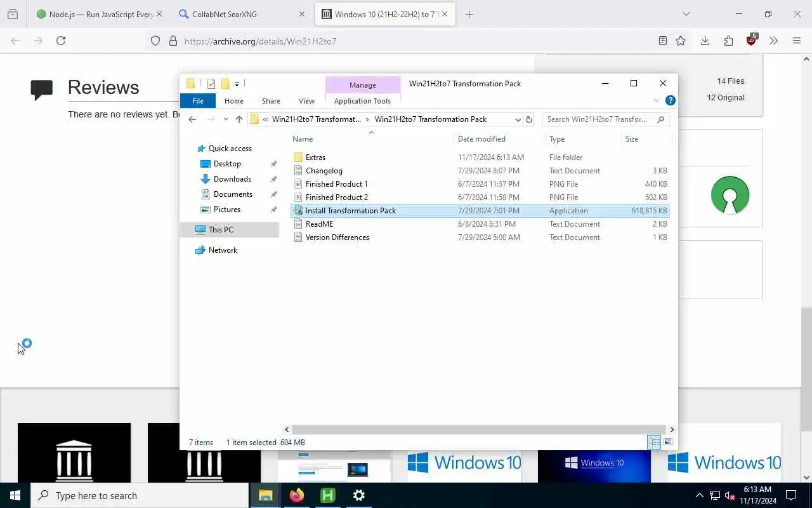
Task: List all Firefox tabs dropdown
Action: coord(686,14)
